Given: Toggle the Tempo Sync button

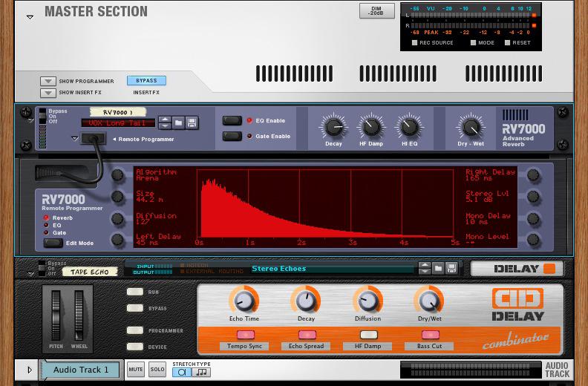Looking at the screenshot, I should [x=246, y=334].
